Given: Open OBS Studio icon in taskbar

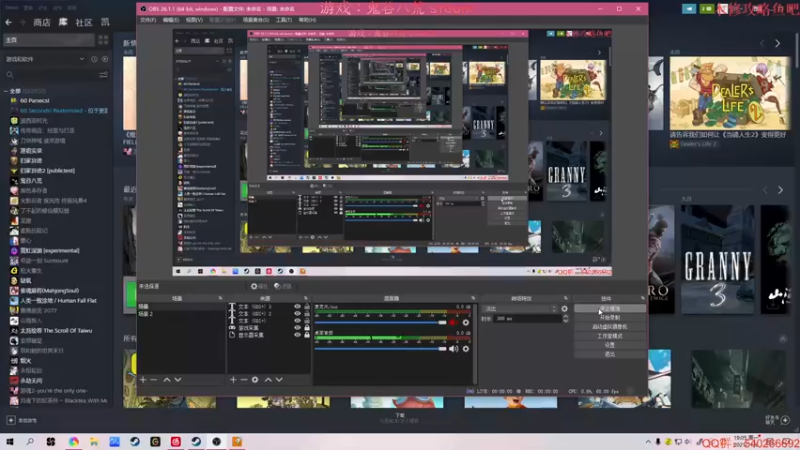Looking at the screenshot, I should (x=216, y=442).
